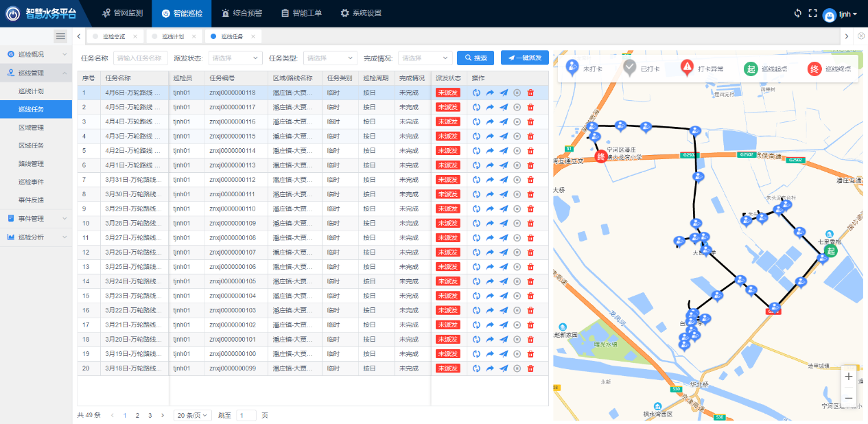The height and width of the screenshot is (424, 868).
Task: Click the 任务名称 input field
Action: [141, 58]
